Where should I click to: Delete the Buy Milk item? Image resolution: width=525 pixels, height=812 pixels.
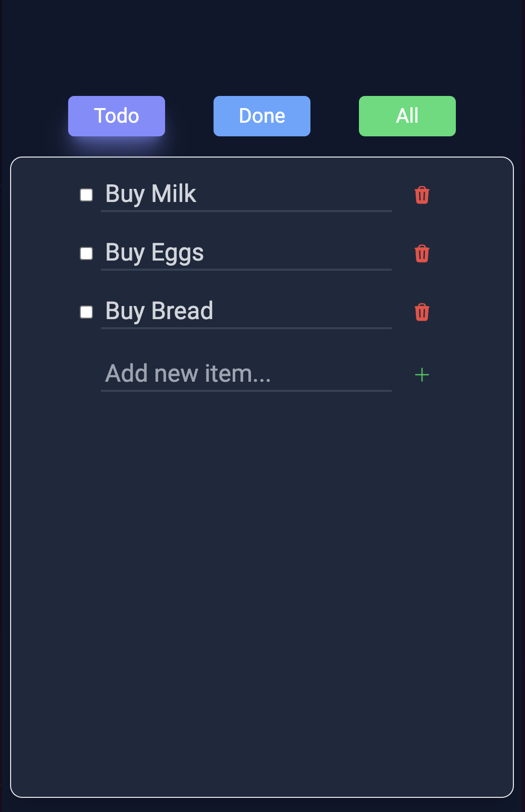pos(422,195)
